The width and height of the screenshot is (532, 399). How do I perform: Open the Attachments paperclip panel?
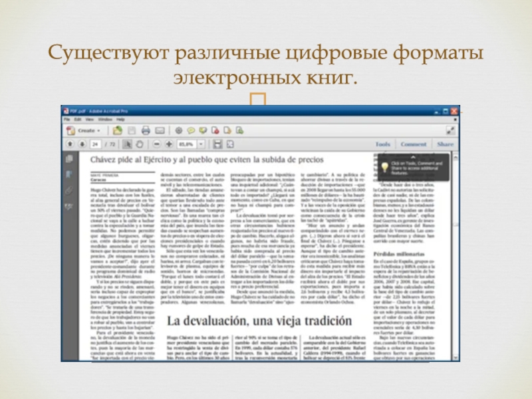tap(69, 190)
